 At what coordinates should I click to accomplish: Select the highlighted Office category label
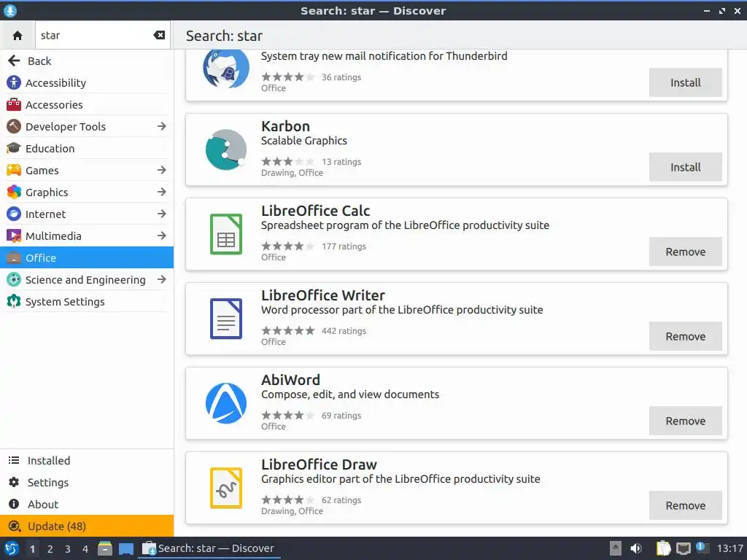click(41, 258)
